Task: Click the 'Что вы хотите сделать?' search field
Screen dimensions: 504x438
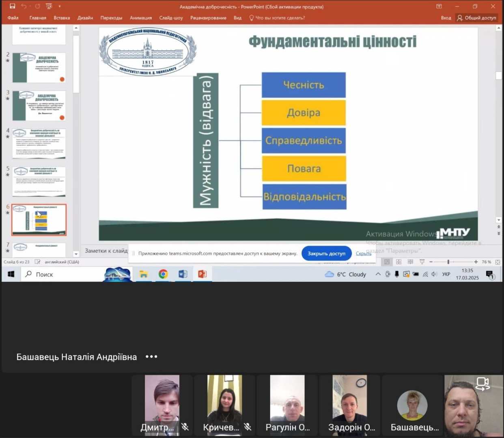Action: [277, 18]
